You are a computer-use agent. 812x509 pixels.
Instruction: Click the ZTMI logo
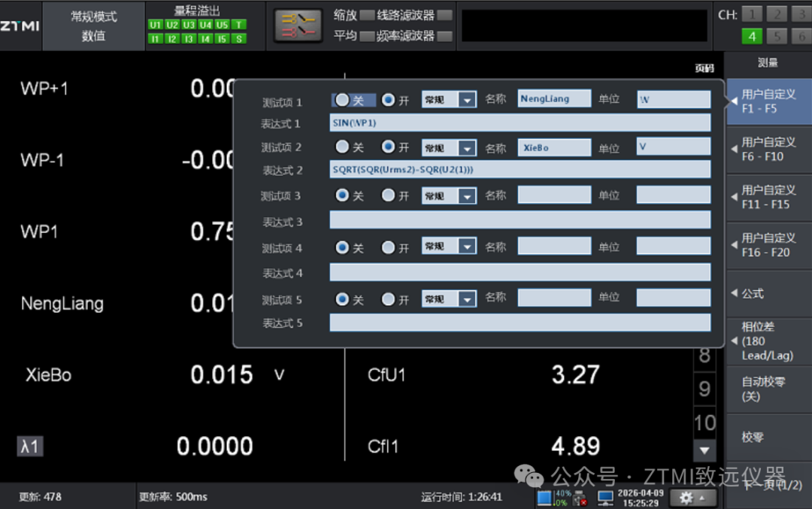(x=20, y=26)
